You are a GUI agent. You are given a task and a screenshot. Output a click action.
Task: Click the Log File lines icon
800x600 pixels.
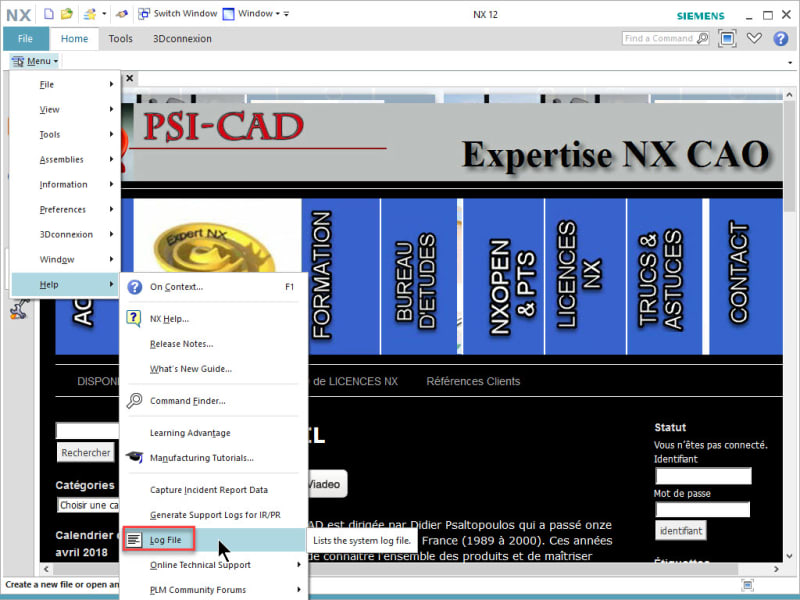(x=134, y=539)
